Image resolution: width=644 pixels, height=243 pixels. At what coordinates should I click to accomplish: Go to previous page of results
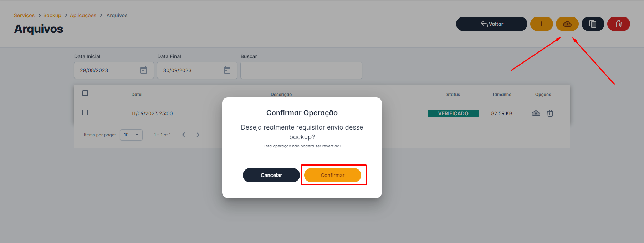[x=184, y=135]
